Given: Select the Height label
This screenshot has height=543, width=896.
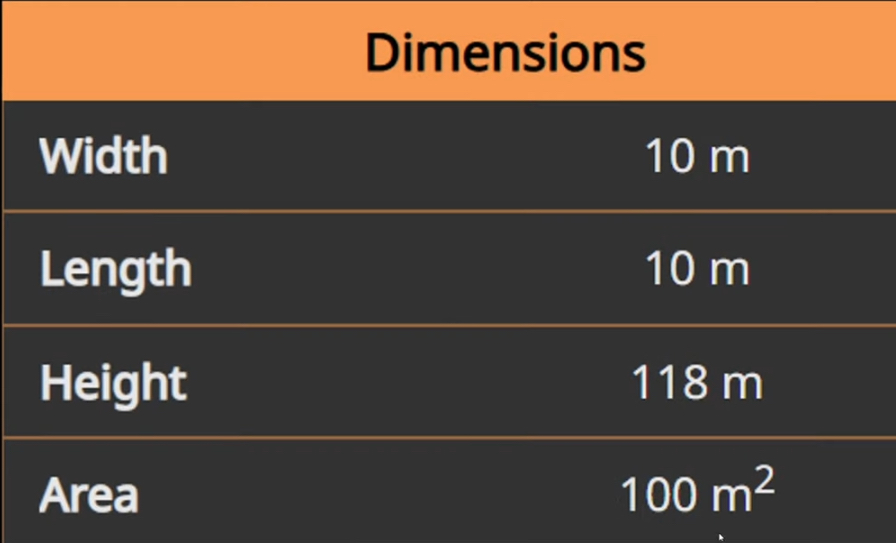Looking at the screenshot, I should (113, 383).
